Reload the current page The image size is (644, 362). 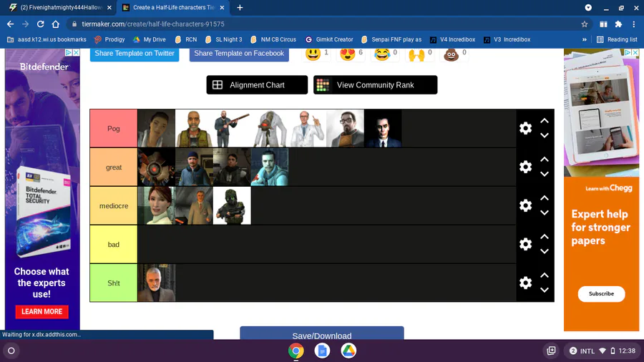click(x=40, y=24)
